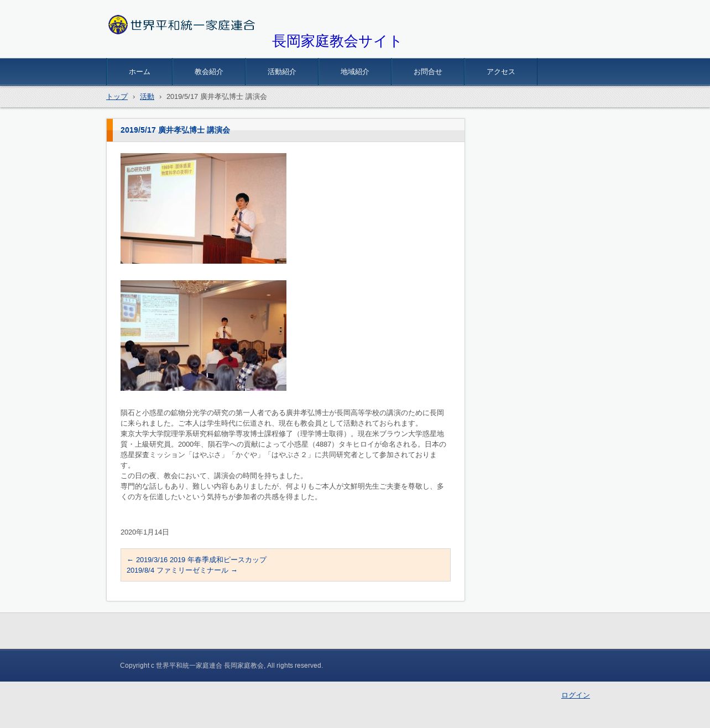Open the お問合せ menu item
Viewport: 710px width, 728px height.
point(428,72)
